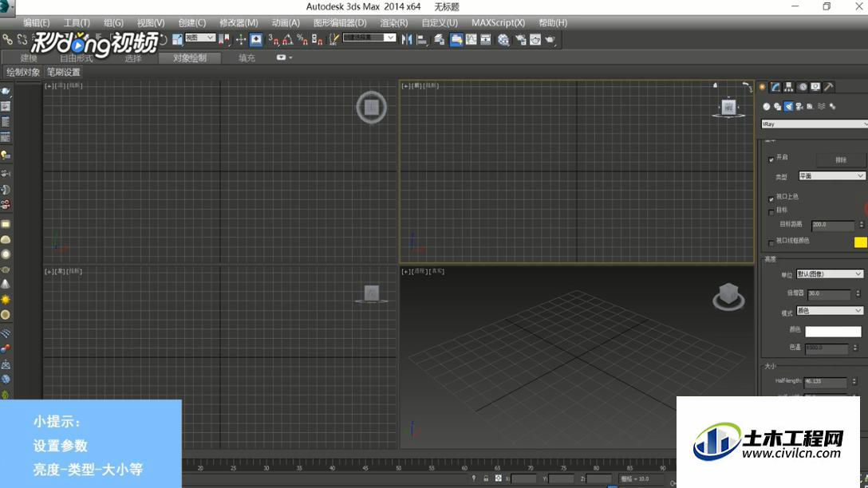
Task: Open the Render Setup icon
Action: click(520, 40)
